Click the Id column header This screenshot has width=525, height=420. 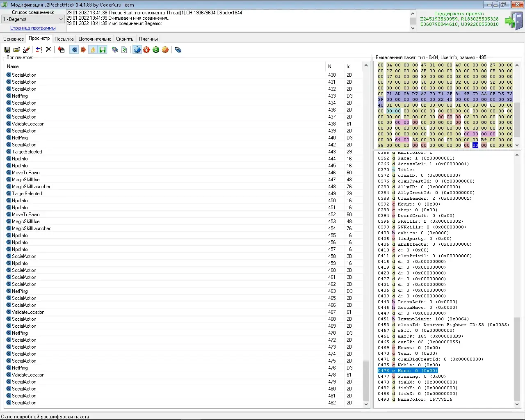click(354, 66)
